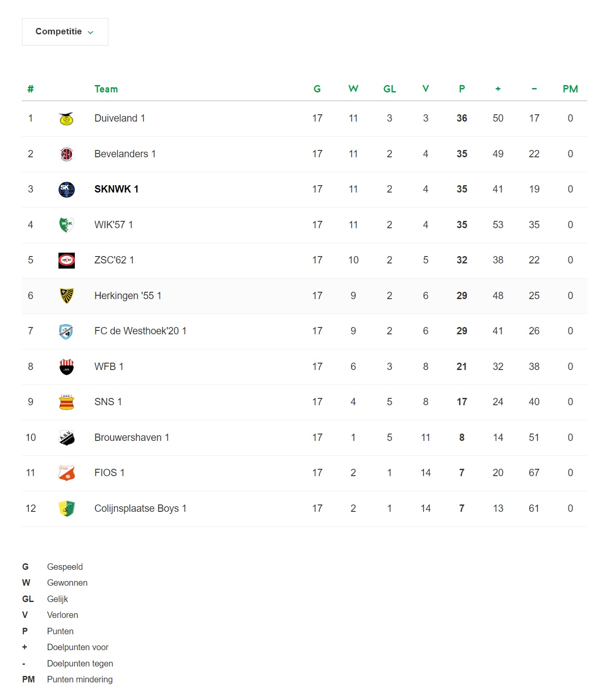Screen dimensions: 607x700
Task: Click the WIK'57 green shield logo
Action: coord(66,225)
